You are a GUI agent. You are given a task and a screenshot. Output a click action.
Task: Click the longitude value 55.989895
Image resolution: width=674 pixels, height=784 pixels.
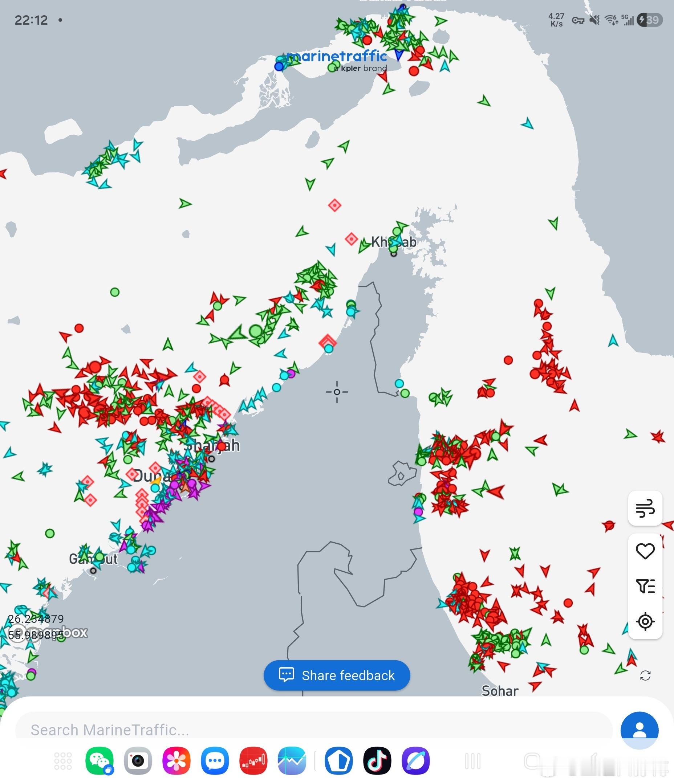click(36, 635)
